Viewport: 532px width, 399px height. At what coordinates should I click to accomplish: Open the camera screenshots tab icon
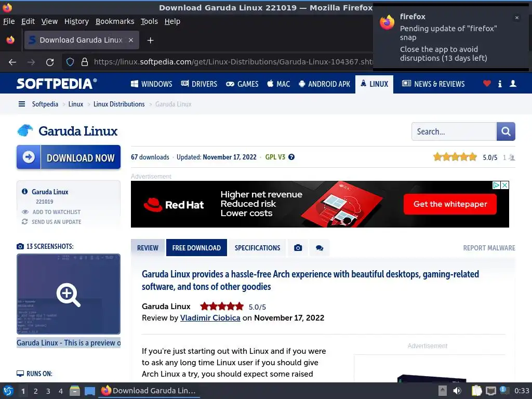click(x=298, y=248)
